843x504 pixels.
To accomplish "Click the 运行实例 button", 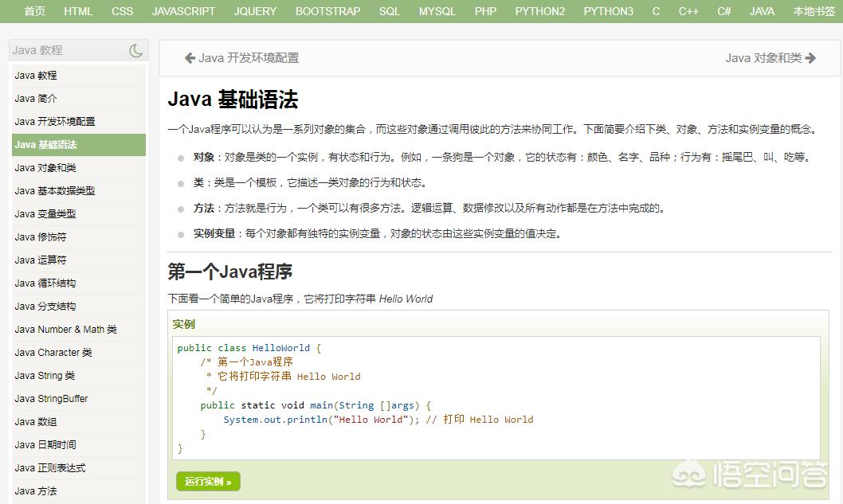I will pyautogui.click(x=208, y=482).
